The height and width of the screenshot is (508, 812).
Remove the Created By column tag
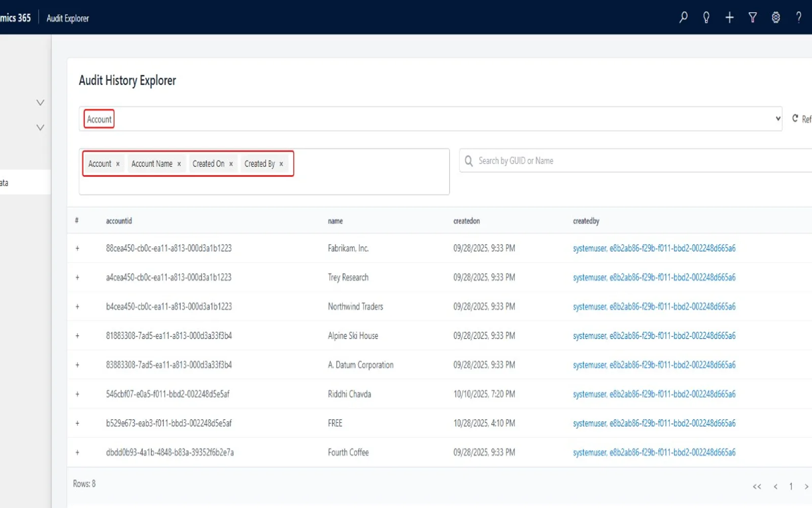click(281, 164)
